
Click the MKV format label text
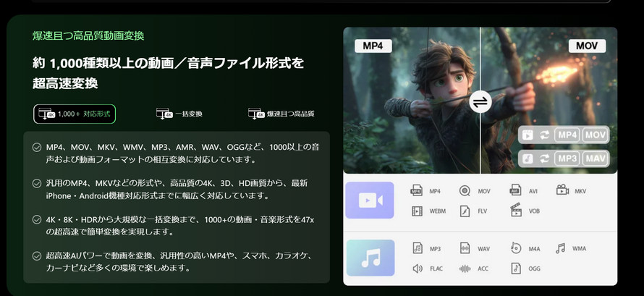pyautogui.click(x=580, y=191)
